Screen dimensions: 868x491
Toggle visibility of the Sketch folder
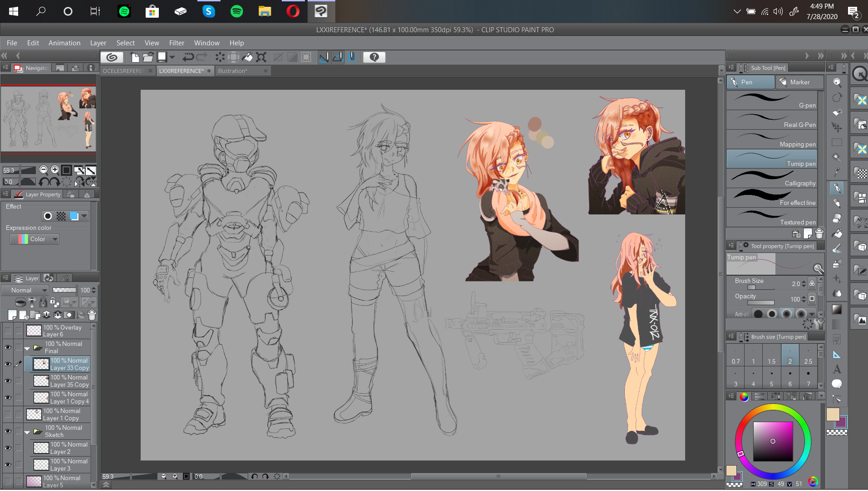click(8, 431)
